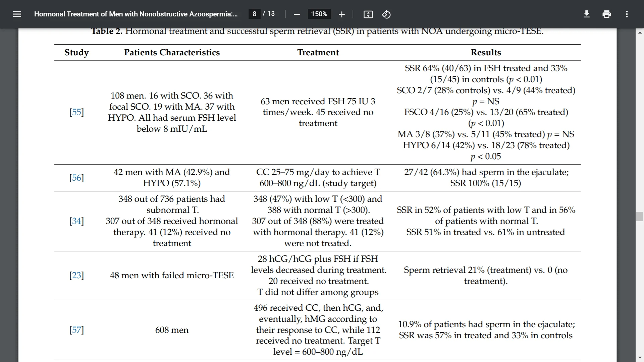Viewport: 644px width, 362px height.
Task: Click the fit to page icon
Action: pos(368,14)
